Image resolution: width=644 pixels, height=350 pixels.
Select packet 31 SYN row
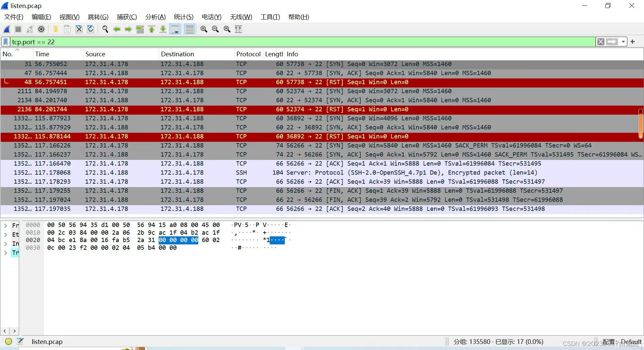(x=322, y=64)
